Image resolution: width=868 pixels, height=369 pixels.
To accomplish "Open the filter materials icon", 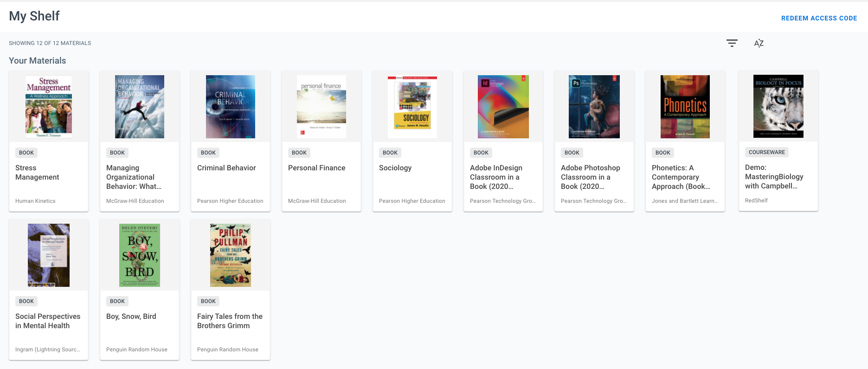I will [732, 43].
